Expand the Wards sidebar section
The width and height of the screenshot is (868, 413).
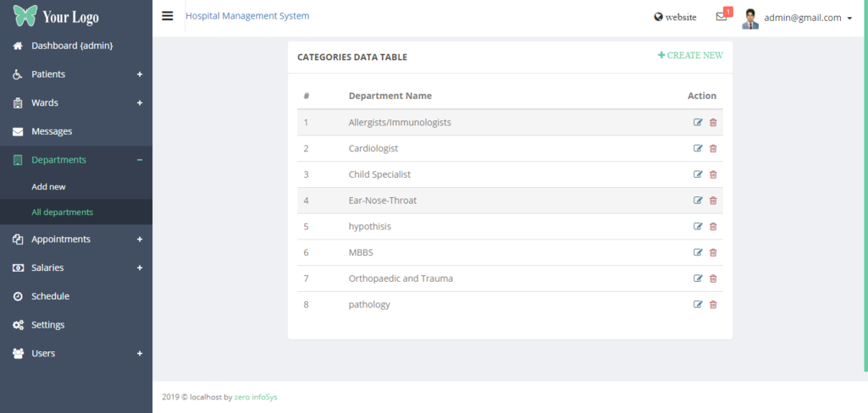coord(76,103)
